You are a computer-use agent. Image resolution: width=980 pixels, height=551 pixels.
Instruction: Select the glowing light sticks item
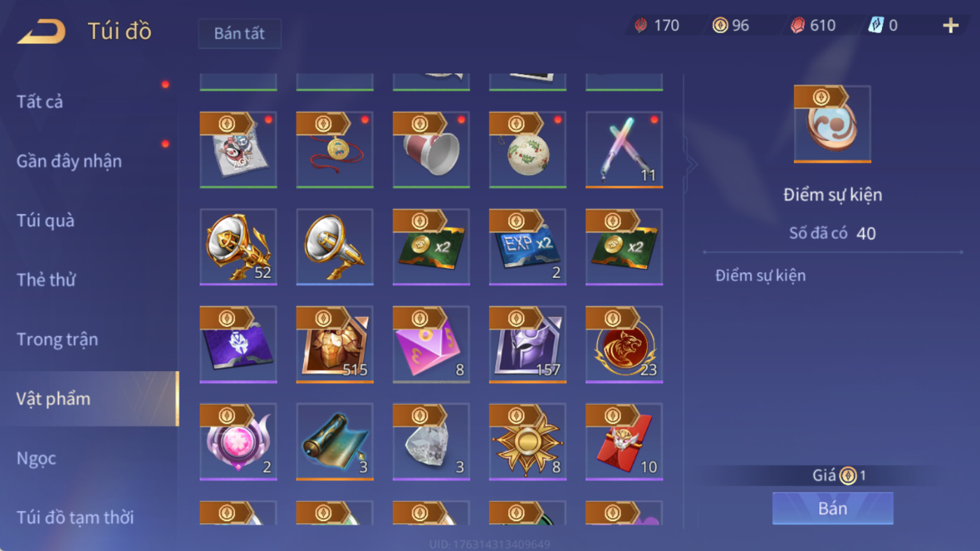tap(624, 149)
